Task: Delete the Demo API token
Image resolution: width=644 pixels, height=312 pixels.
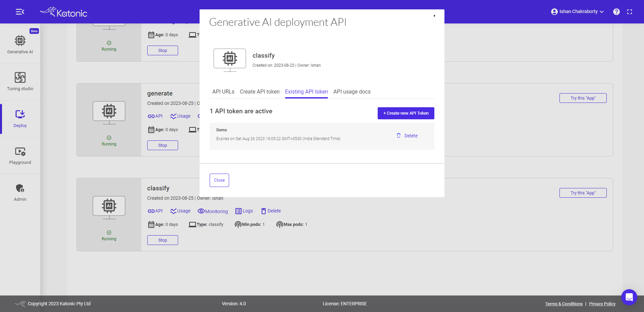Action: (407, 136)
